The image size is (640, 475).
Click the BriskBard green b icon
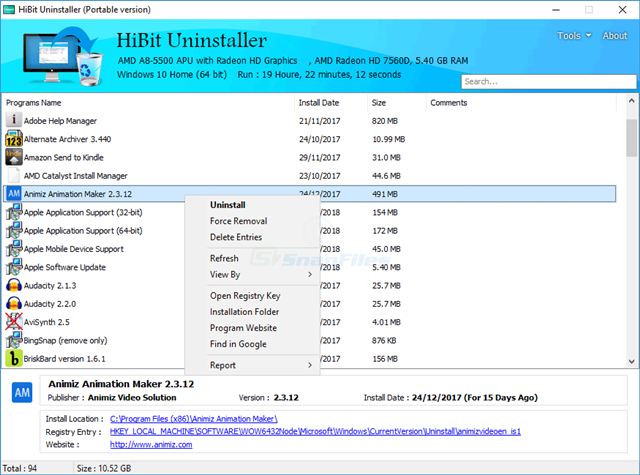13,358
